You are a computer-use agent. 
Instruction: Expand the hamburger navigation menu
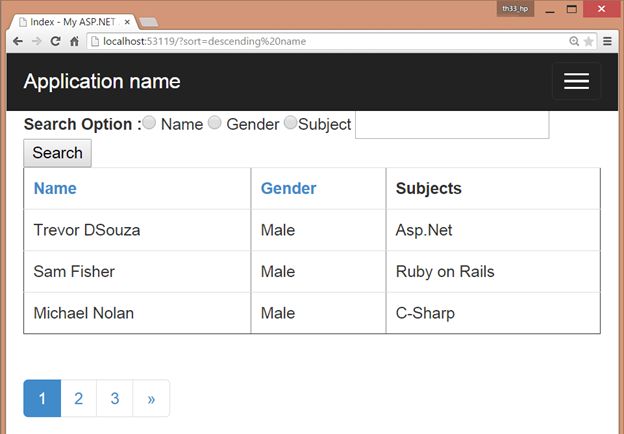(576, 81)
